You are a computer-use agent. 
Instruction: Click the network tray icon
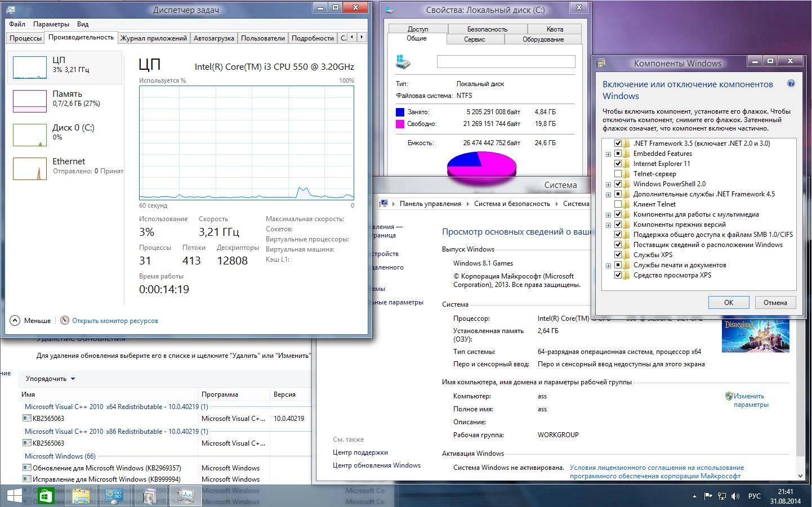722,496
